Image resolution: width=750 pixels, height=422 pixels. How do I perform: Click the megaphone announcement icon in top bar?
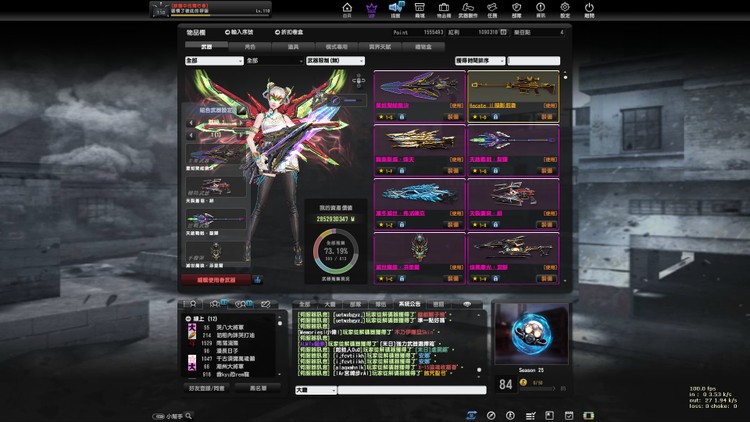pos(396,10)
